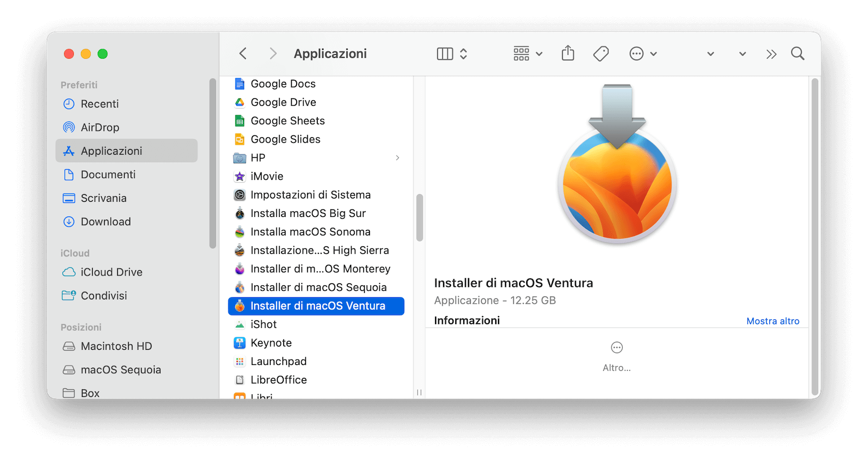Screen dimensions: 868x461
Task: Switch view using the column view icon
Action: point(445,54)
